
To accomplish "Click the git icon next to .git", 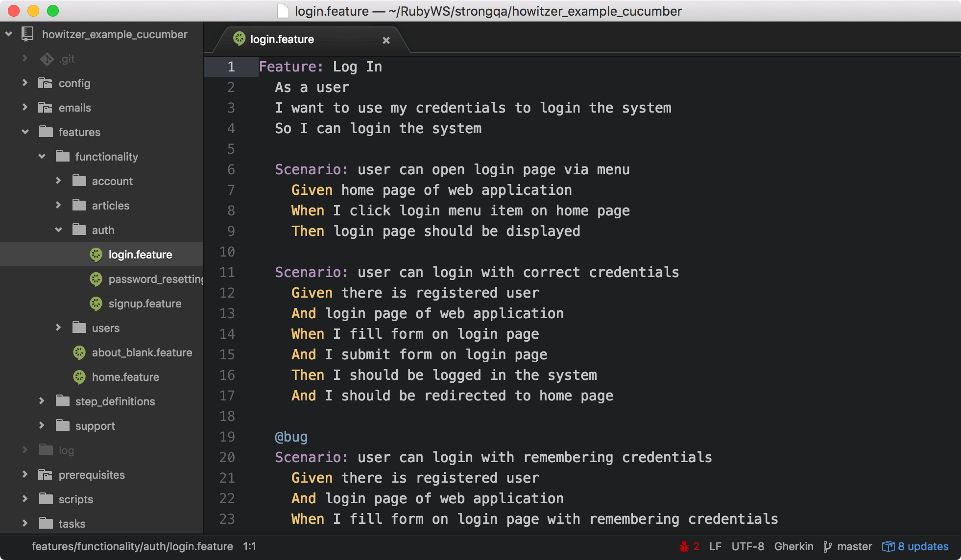I will [x=47, y=59].
